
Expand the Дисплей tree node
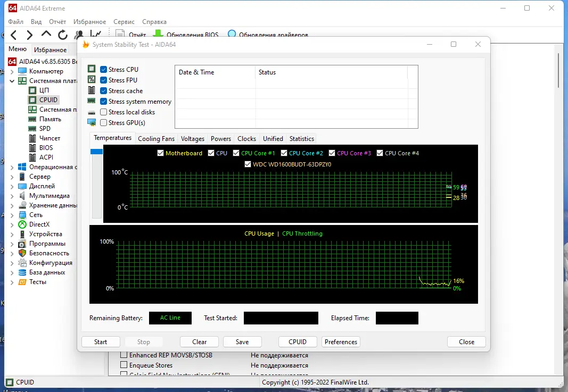pos(12,186)
